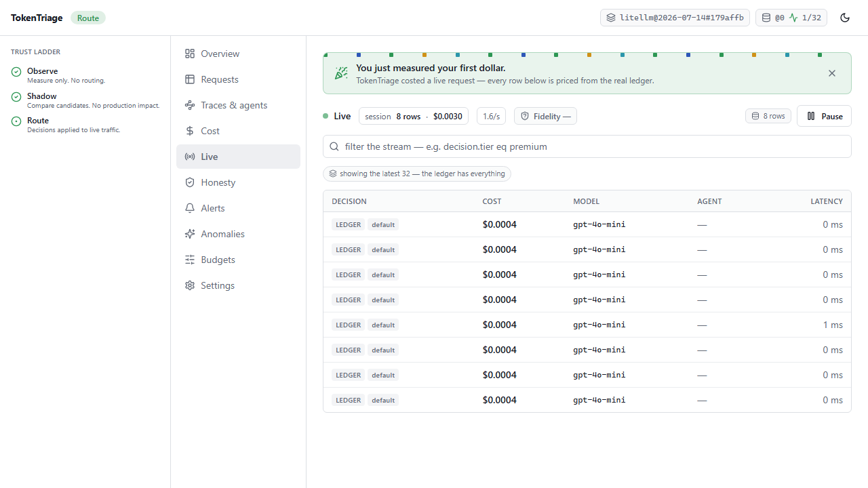Select Shadow step in Trust Ladder
The height and width of the screenshot is (488, 868).
[85, 100]
